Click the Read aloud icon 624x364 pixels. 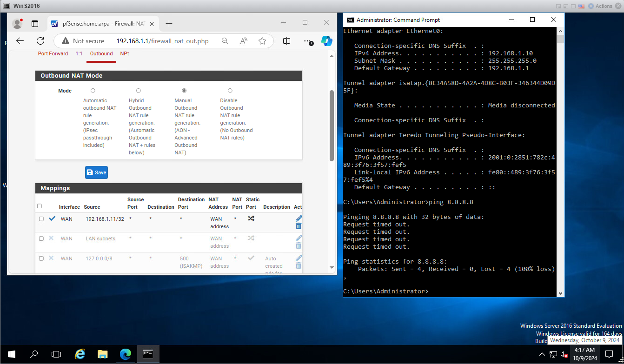[x=244, y=41]
